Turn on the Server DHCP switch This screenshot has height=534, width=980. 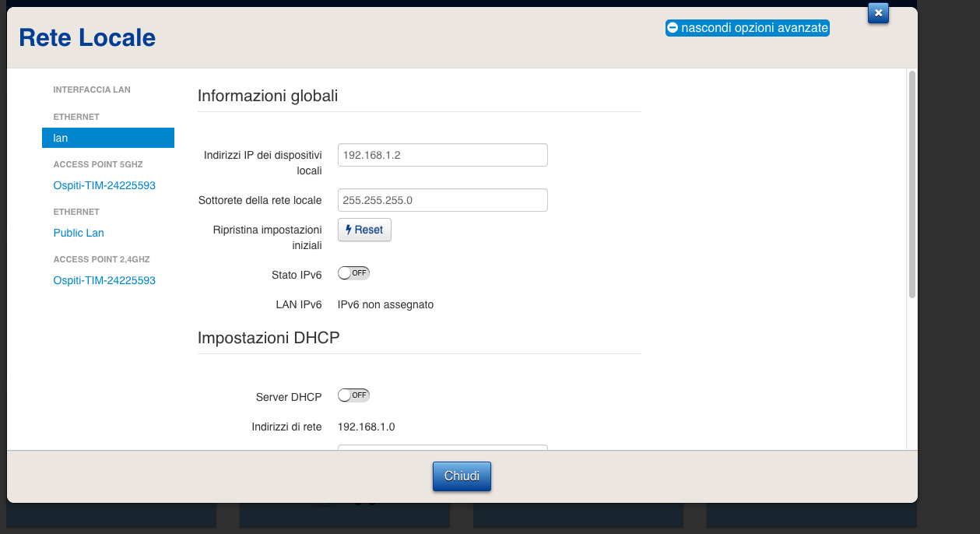(353, 395)
